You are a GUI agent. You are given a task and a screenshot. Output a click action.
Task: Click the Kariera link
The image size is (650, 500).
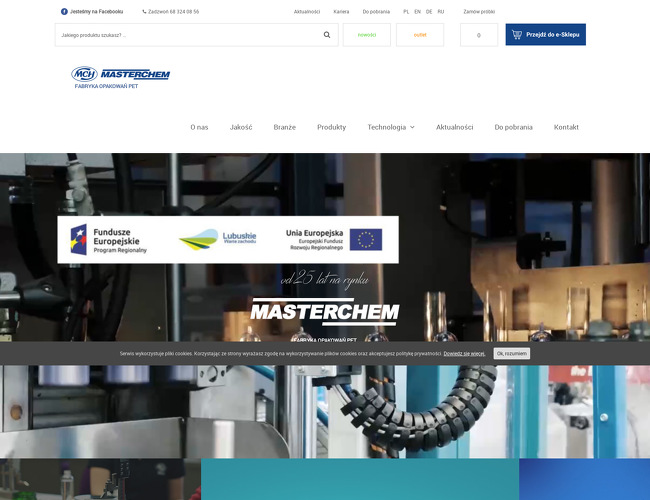pos(341,12)
